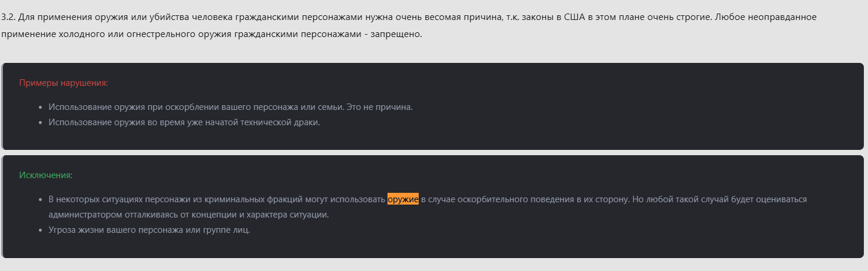The height and width of the screenshot is (271, 868).
Task: Click the rule number "3.2."
Action: click(8, 16)
